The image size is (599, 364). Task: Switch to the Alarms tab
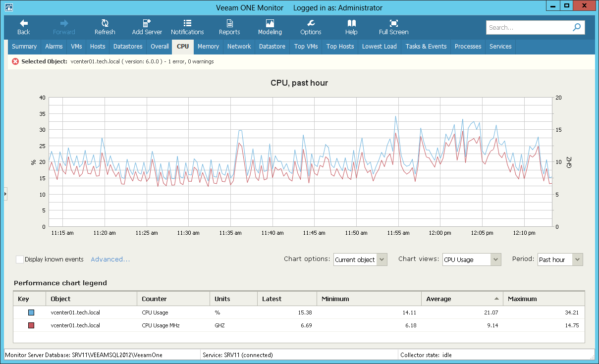tap(54, 47)
